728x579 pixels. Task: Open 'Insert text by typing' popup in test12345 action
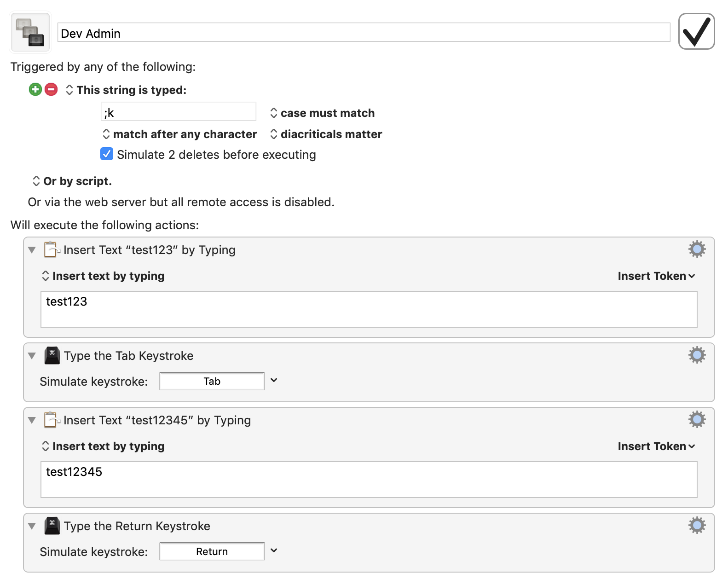click(103, 446)
